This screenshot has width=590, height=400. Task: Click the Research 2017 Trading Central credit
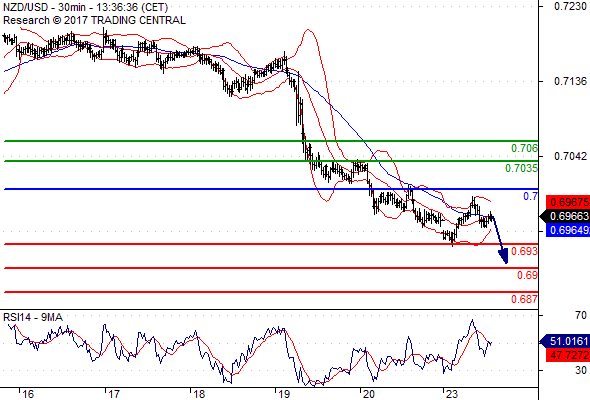point(94,20)
